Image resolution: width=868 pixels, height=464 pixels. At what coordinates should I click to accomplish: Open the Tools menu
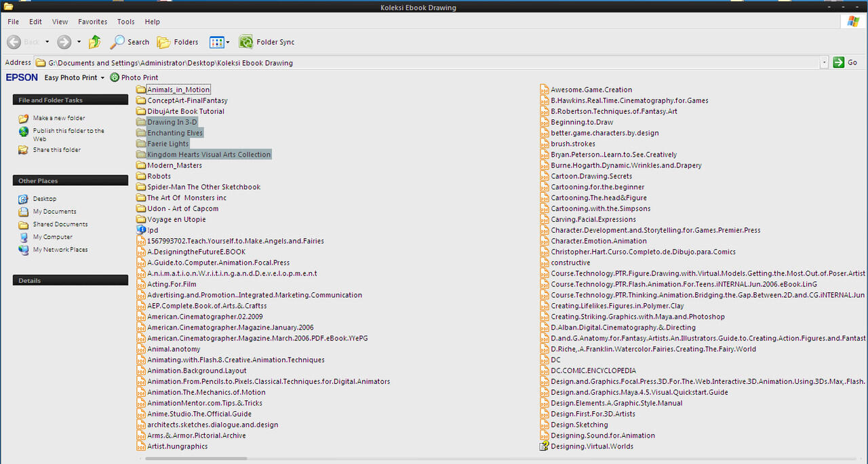(x=125, y=22)
